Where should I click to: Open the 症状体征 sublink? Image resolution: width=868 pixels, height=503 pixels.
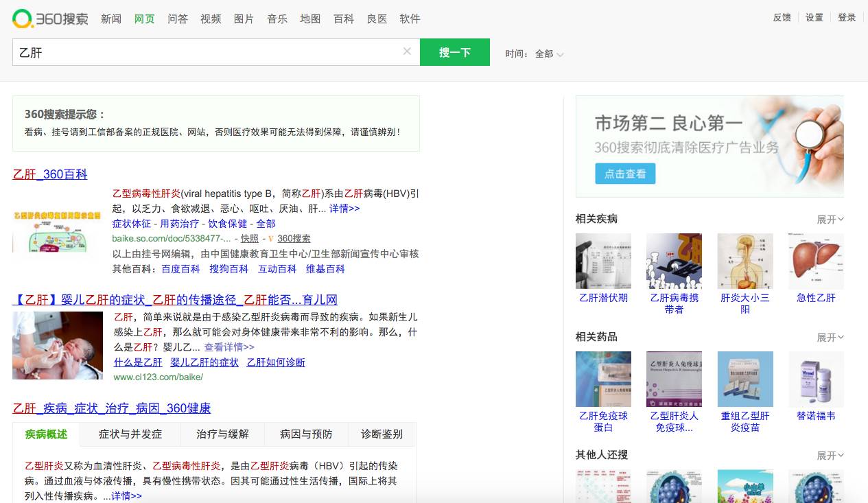[131, 224]
